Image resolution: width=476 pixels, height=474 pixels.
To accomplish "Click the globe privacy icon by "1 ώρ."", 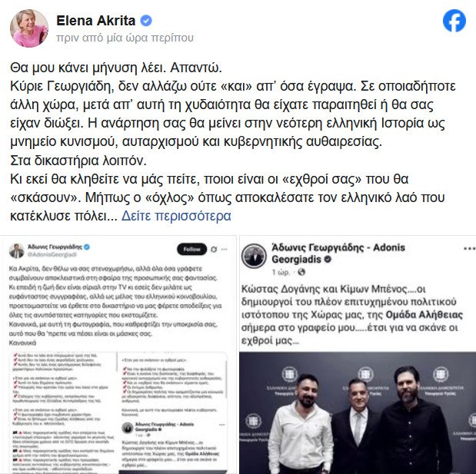I will pos(301,272).
